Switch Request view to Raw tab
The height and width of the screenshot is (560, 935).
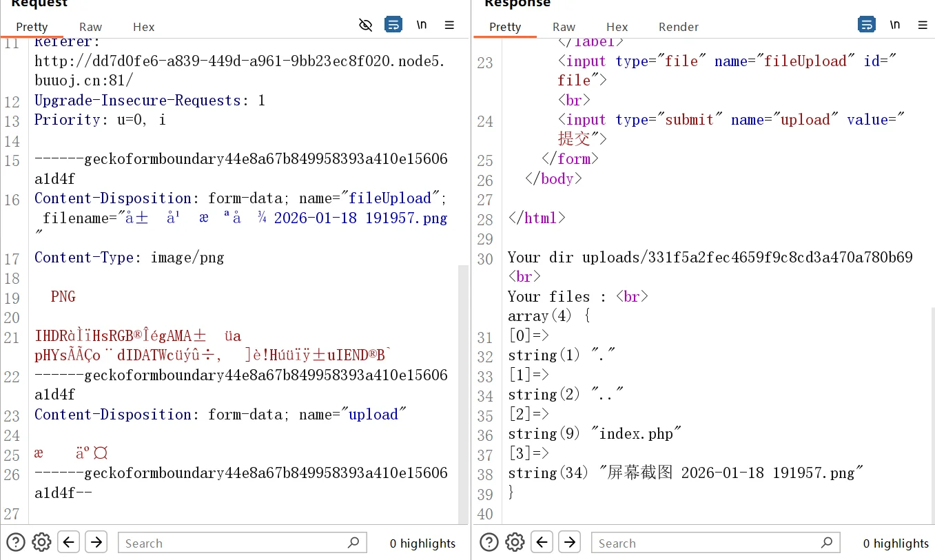point(90,27)
